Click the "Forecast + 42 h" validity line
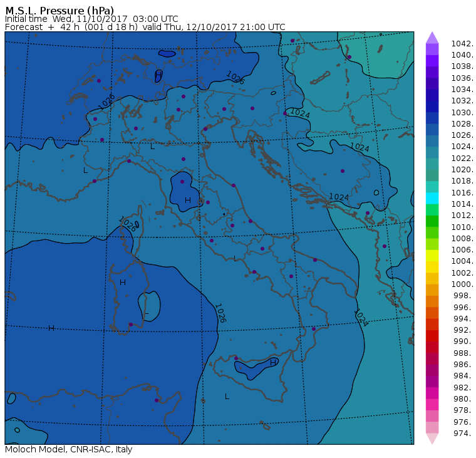This screenshot has height=458, width=476. (145, 27)
